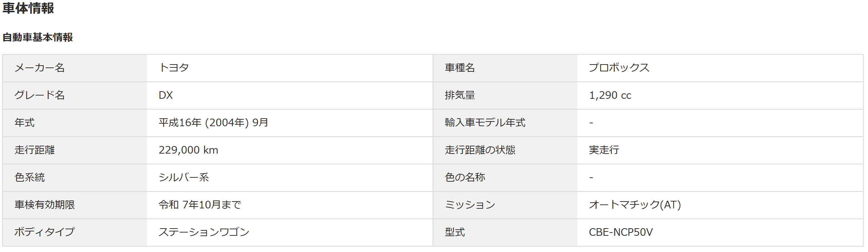Click the DX grade value
The height and width of the screenshot is (252, 868).
tap(166, 95)
